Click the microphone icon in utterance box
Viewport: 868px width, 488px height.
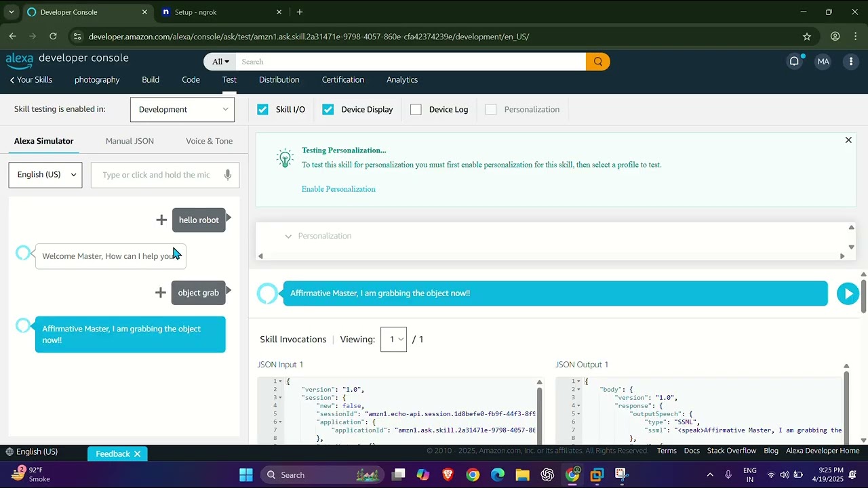[x=228, y=175]
